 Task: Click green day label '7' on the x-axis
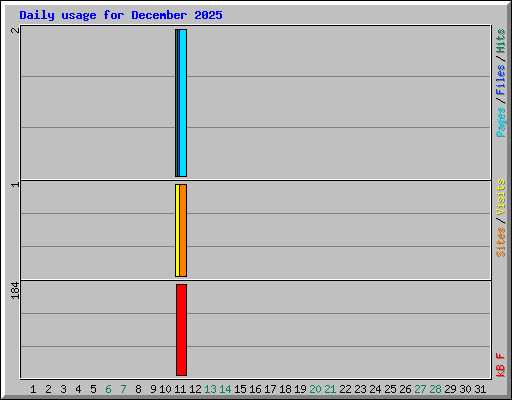(123, 389)
